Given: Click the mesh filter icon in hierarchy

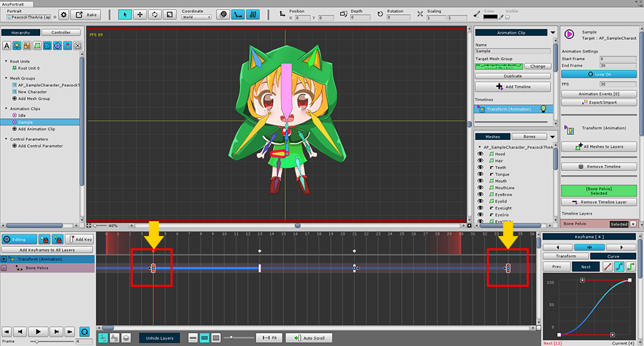Looking at the screenshot, I should pos(37,46).
